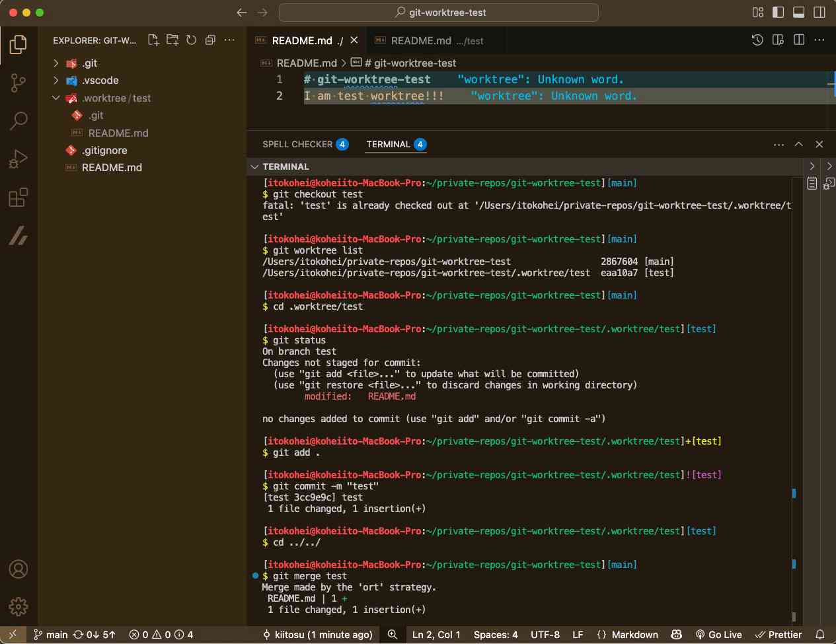Open the Extensions view icon

(x=18, y=196)
